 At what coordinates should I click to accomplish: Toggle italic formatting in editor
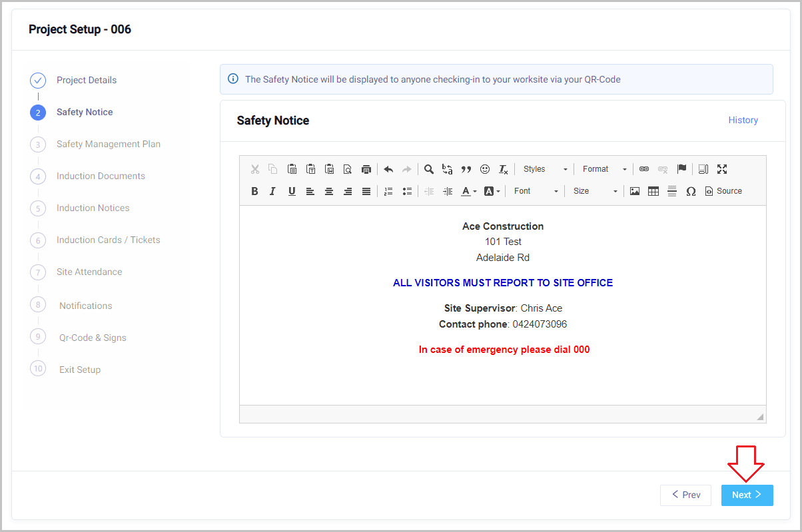[272, 191]
